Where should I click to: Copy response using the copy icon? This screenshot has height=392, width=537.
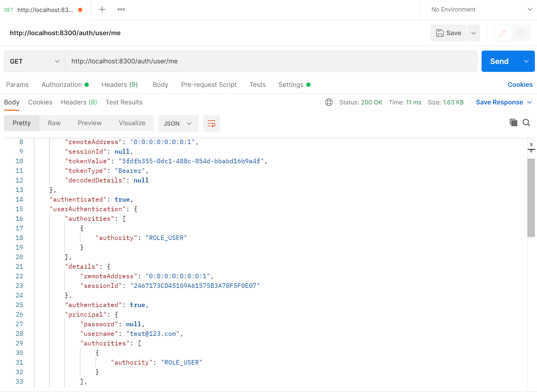point(513,123)
